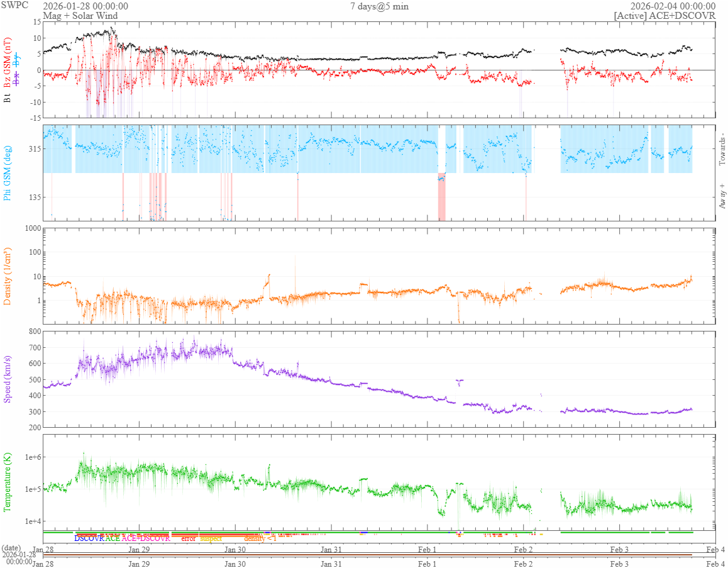Toggle the red Bz GSM (nT) series label

click(8, 62)
